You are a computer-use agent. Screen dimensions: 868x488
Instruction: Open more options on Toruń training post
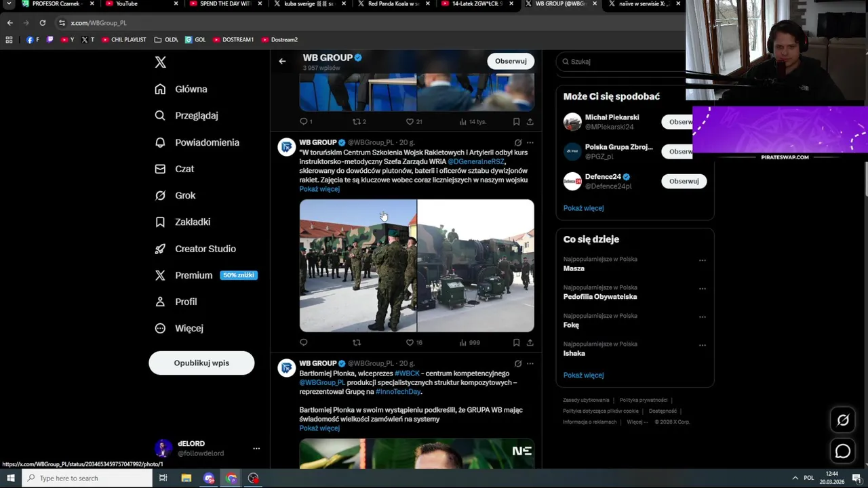530,142
